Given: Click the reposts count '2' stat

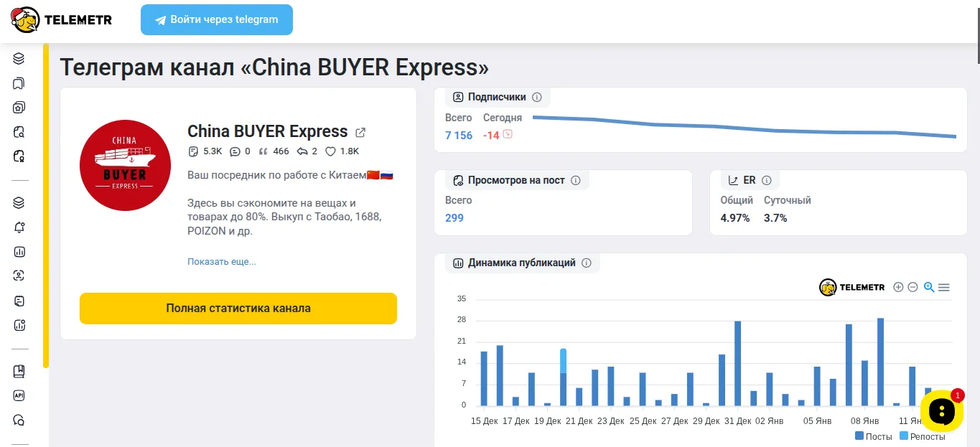Looking at the screenshot, I should (307, 151).
